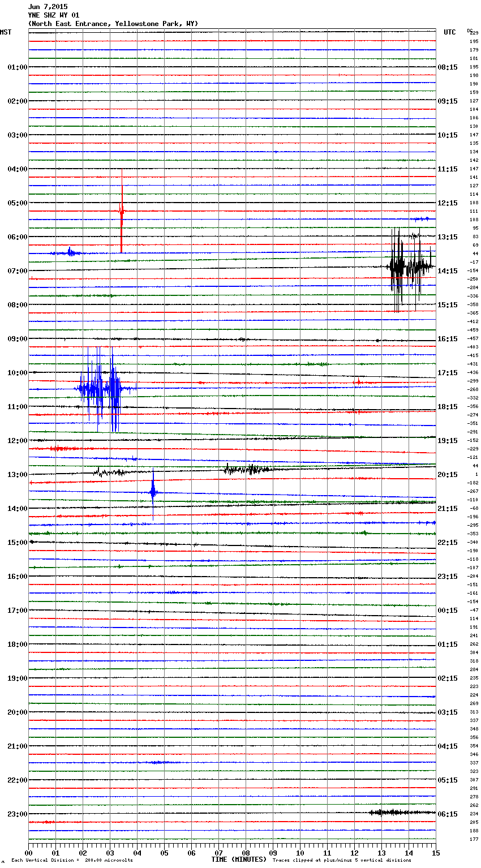481x868 pixels.
Task: Pick the 11:15 UTC time label
Action: pos(448,169)
